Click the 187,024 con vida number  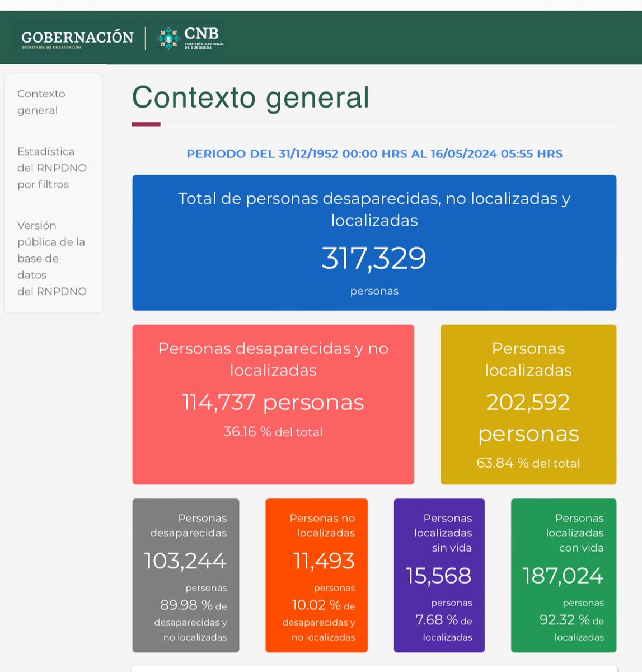pos(563,576)
